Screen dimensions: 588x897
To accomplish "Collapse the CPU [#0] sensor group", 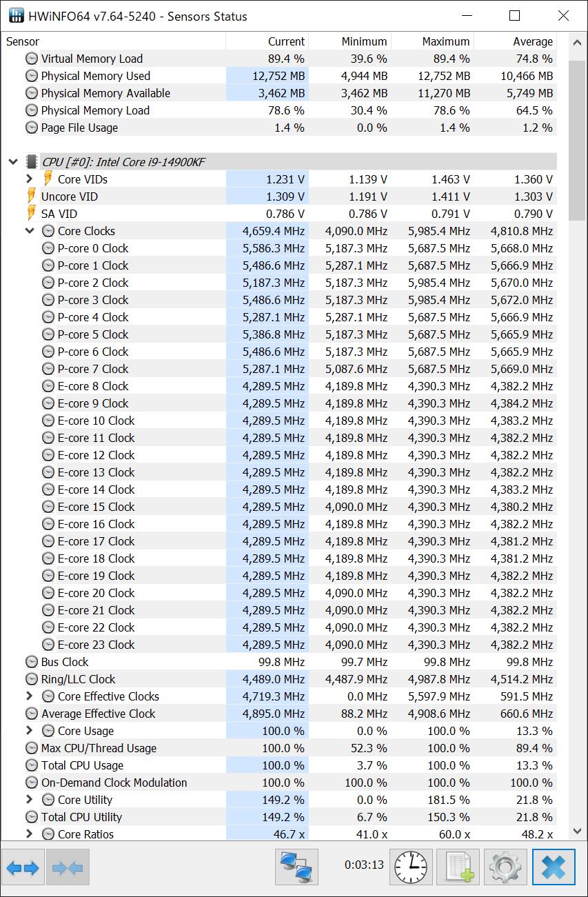I will (12, 162).
